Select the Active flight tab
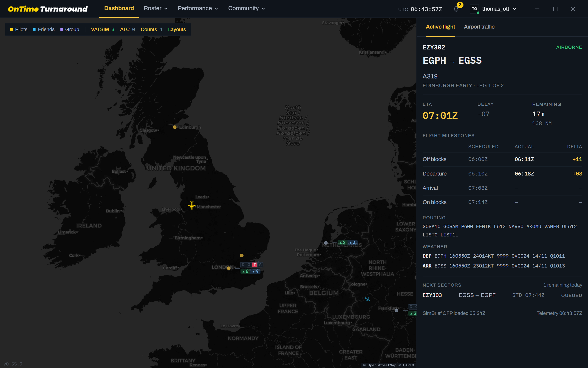This screenshot has width=588, height=368. pos(440,27)
